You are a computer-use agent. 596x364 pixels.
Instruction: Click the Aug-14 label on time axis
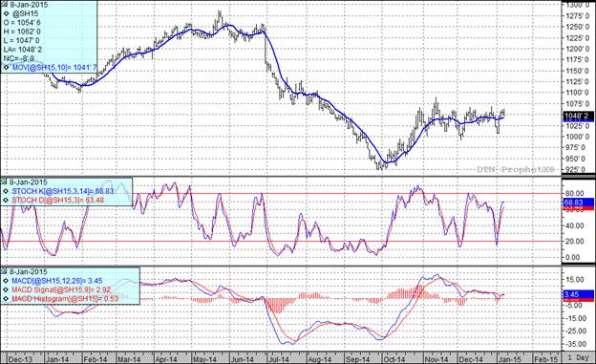[x=320, y=359]
